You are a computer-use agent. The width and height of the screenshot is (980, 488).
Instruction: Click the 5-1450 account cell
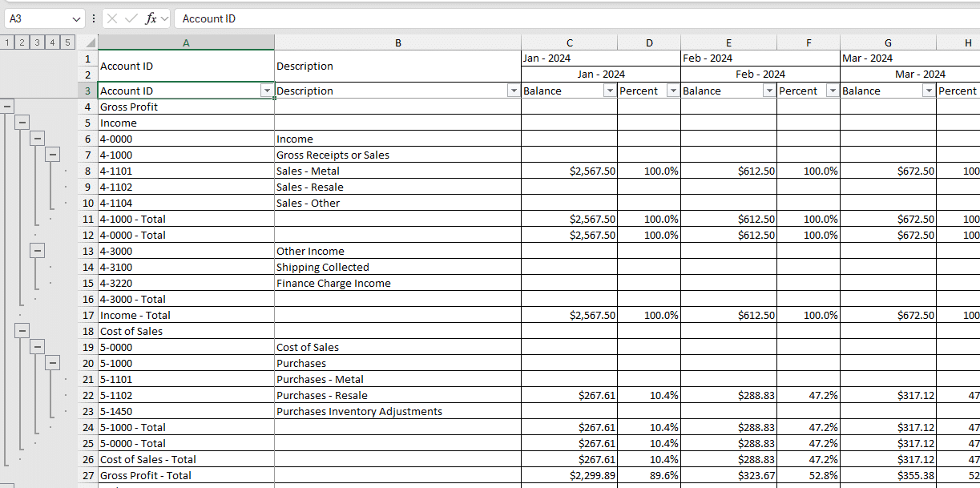pyautogui.click(x=186, y=411)
